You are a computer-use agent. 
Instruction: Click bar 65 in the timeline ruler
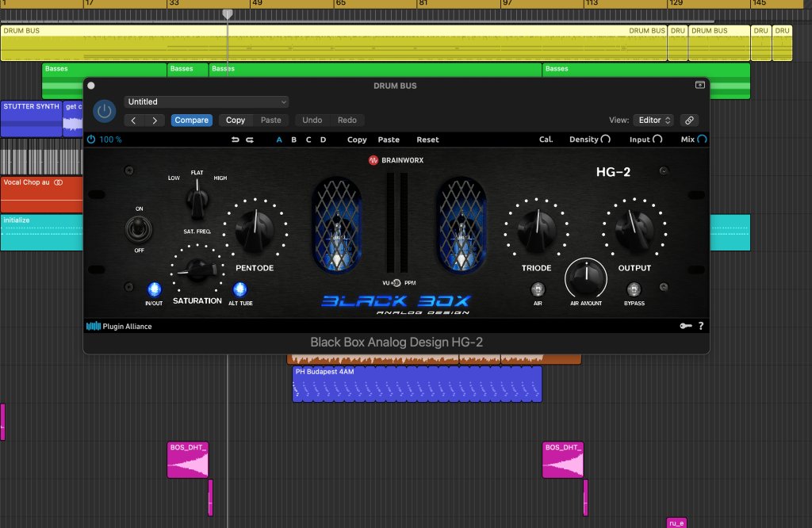click(x=341, y=3)
